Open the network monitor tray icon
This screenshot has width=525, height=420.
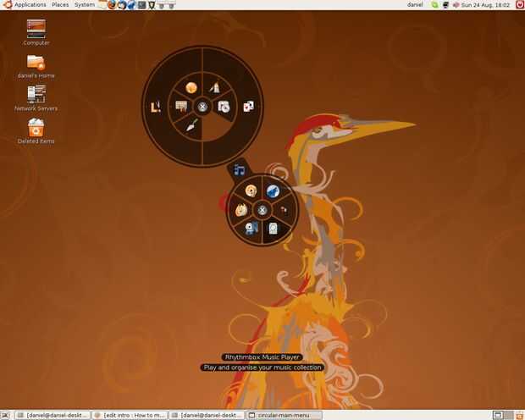(x=445, y=5)
